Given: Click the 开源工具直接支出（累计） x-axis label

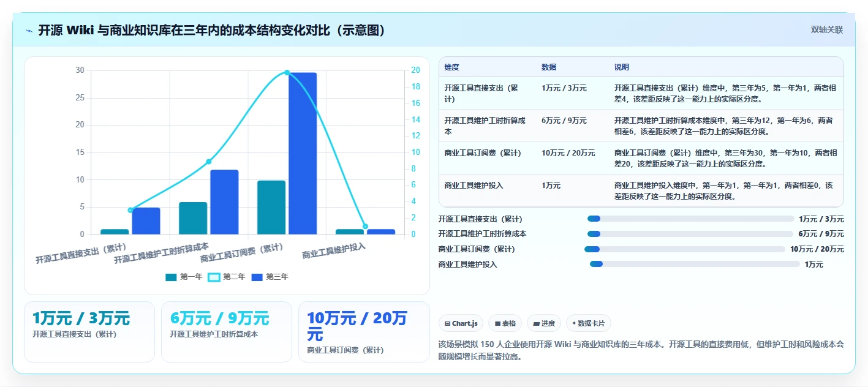Looking at the screenshot, I should (81, 254).
